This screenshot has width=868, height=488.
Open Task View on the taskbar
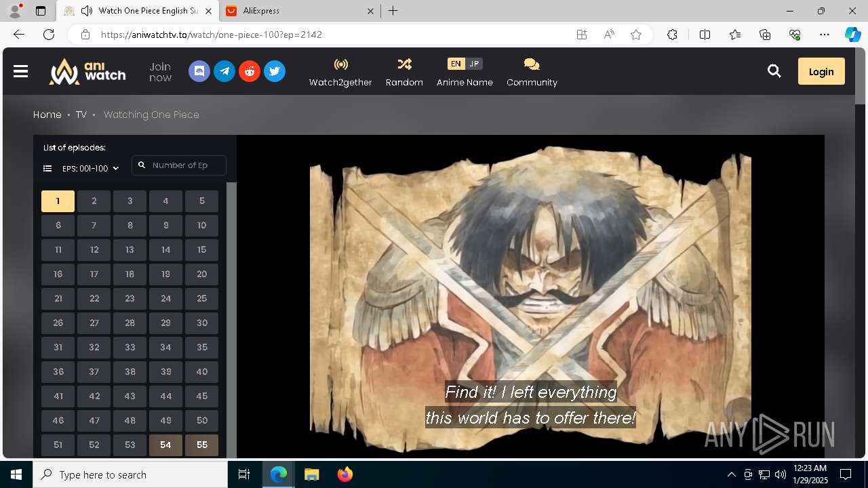point(244,474)
